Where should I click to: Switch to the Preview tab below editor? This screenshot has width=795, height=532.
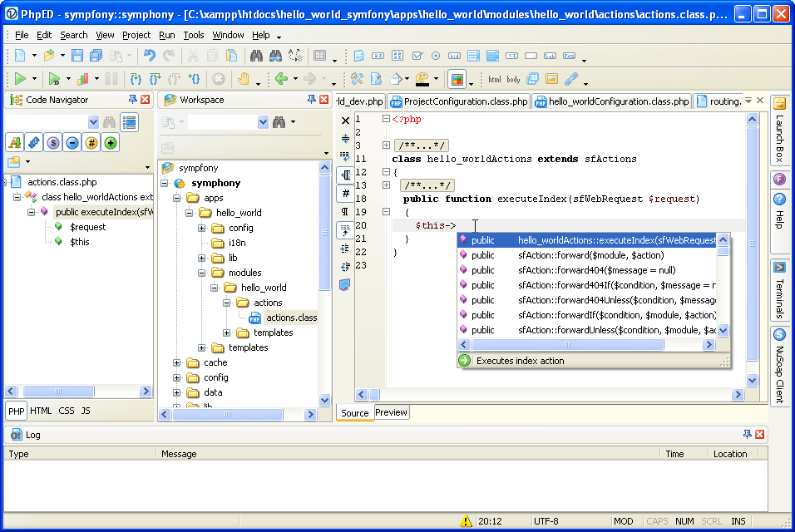pyautogui.click(x=391, y=412)
